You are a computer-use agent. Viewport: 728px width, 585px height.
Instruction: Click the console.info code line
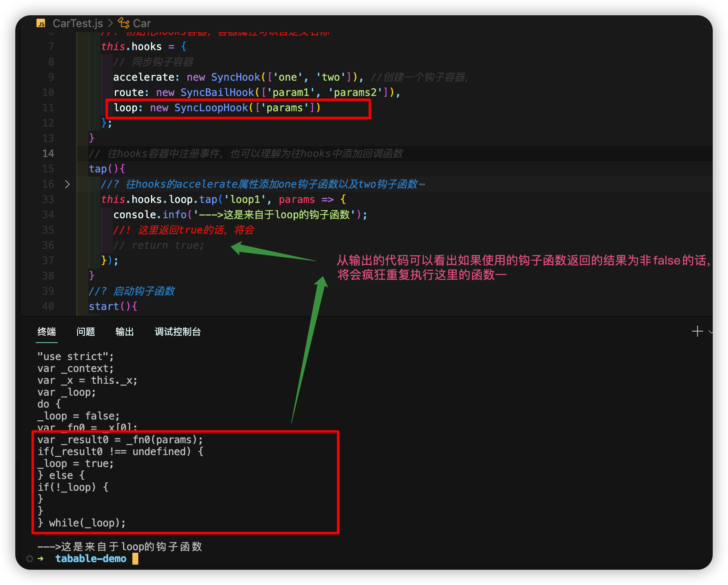240,214
